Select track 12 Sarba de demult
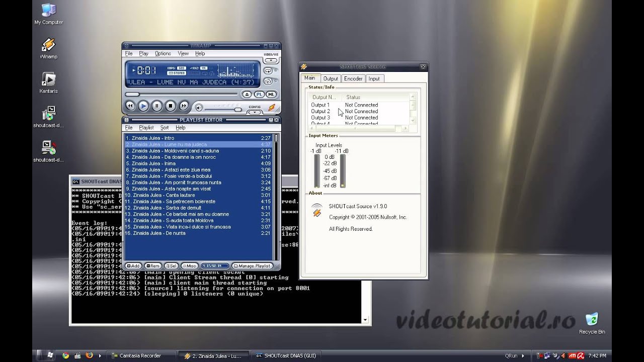Image resolution: width=644 pixels, height=362 pixels. click(198, 208)
